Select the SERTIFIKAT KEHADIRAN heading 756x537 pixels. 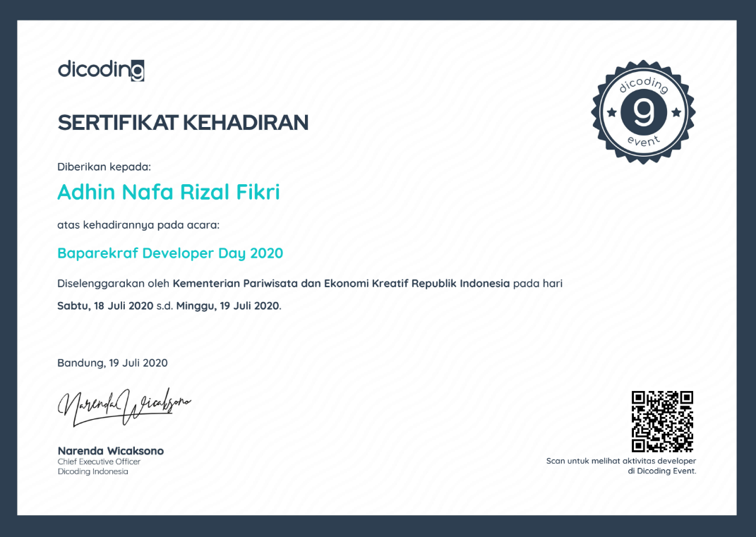coord(183,123)
